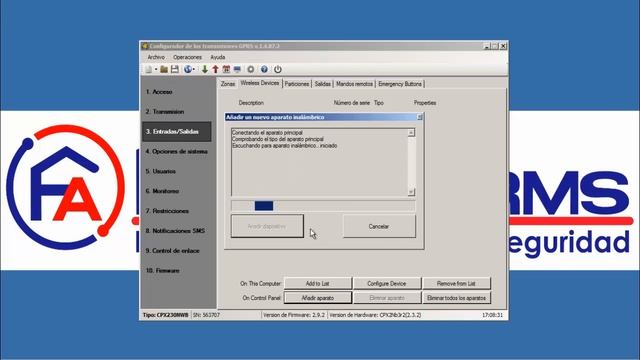Click the 17:08:31 clock in status bar

point(492,315)
